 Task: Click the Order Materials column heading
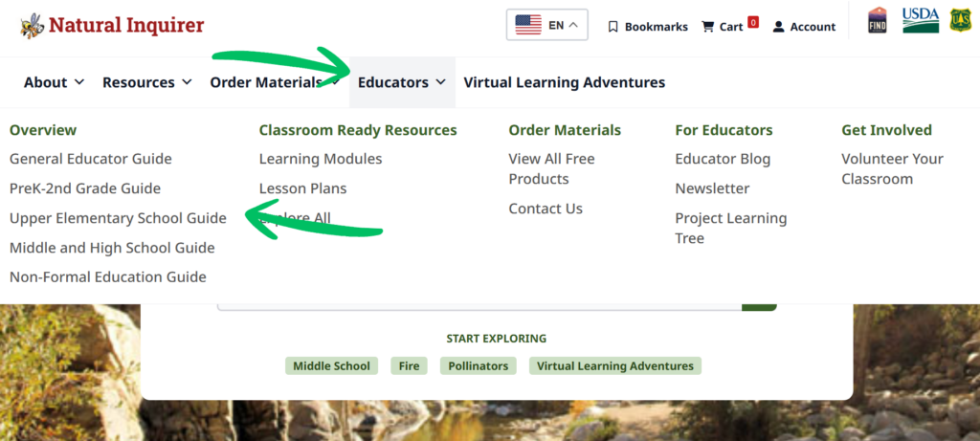[565, 130]
